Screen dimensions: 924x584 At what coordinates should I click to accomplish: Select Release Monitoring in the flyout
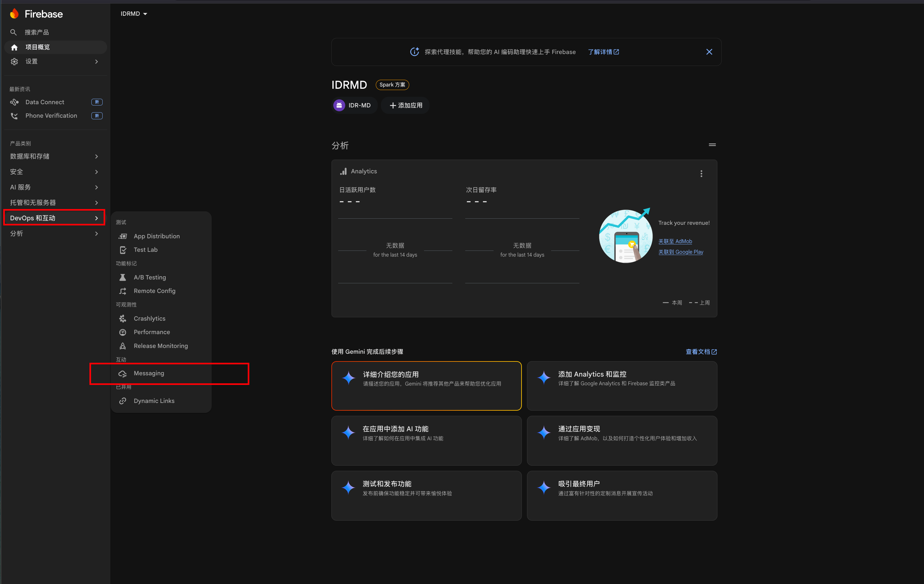(161, 346)
